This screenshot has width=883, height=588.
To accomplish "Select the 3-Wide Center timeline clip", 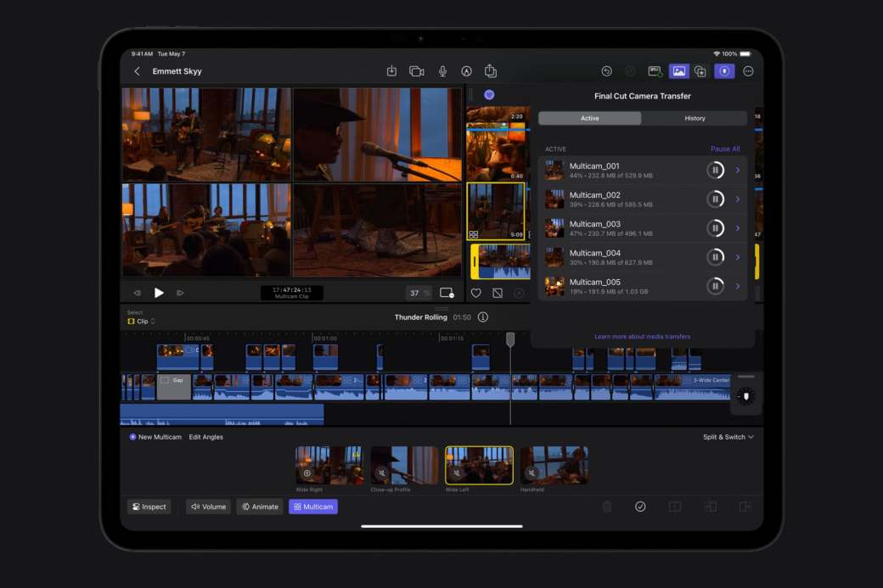I will 692,387.
